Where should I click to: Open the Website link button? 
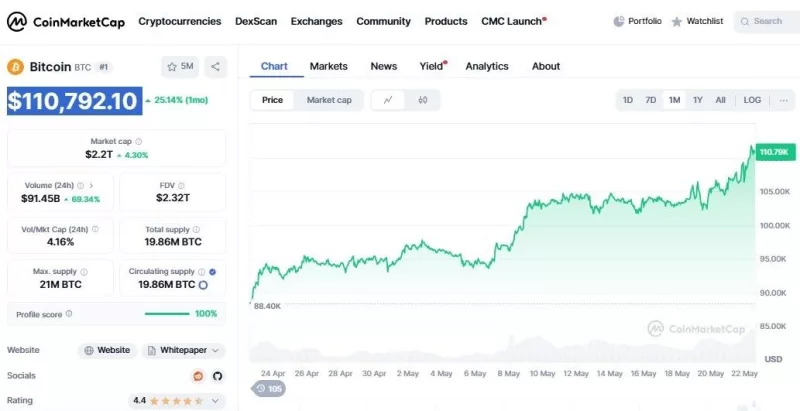[107, 350]
